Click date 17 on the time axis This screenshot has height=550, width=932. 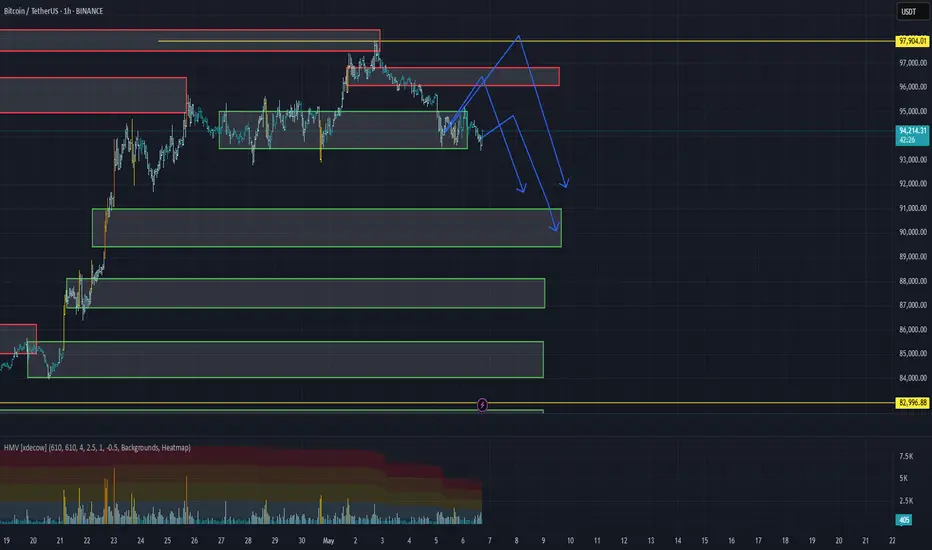(758, 540)
